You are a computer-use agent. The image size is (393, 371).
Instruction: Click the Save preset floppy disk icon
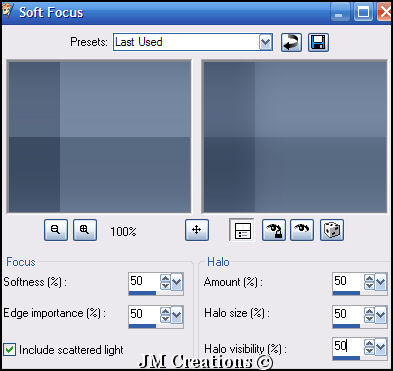318,42
